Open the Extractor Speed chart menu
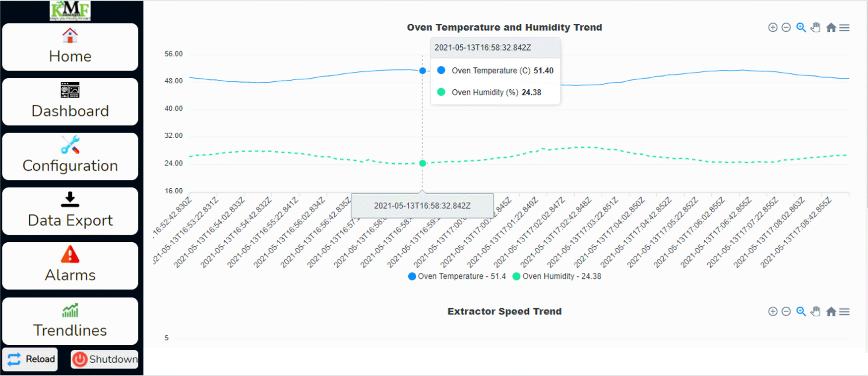 click(844, 312)
